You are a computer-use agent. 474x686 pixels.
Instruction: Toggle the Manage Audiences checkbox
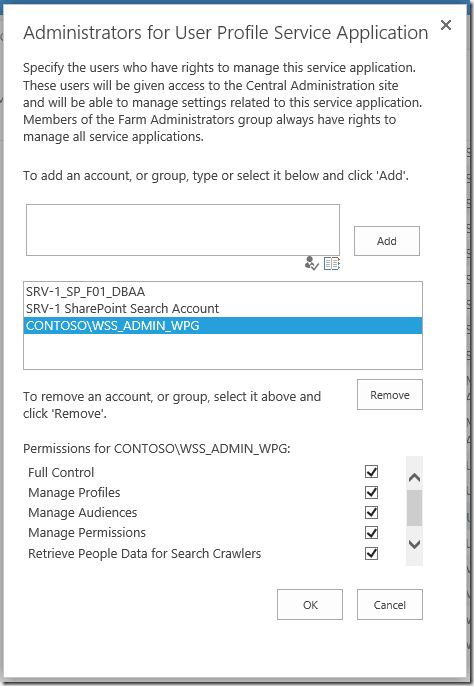pos(372,512)
